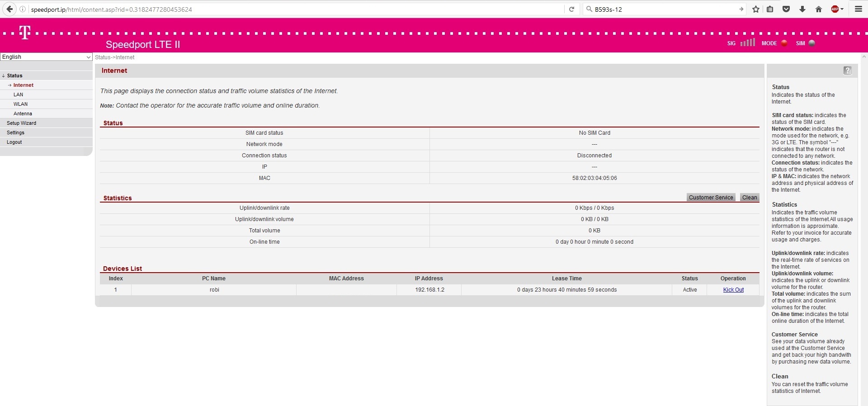Click the grey SIM indicator light
Viewport: 868px width, 406px height.
pos(812,43)
